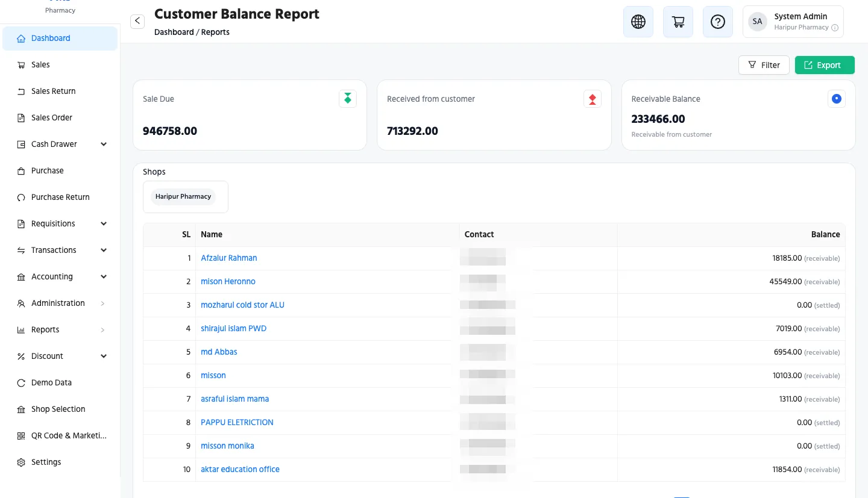Click the SA avatar circle

[x=758, y=22]
